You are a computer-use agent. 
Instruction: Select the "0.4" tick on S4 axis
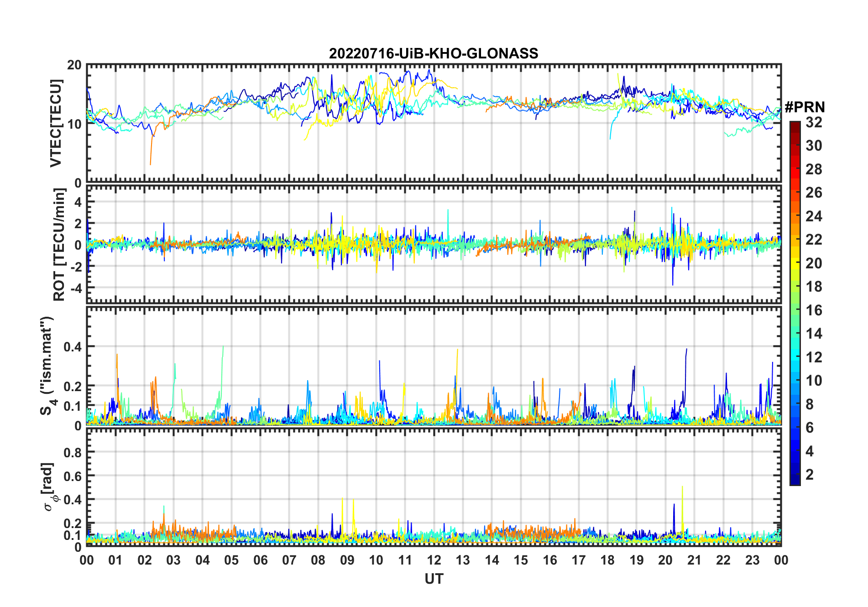[73, 347]
